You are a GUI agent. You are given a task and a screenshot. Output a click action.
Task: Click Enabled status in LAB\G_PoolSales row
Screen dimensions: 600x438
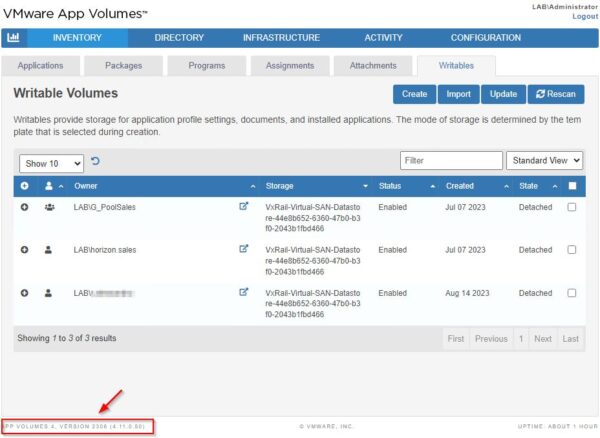coord(393,207)
